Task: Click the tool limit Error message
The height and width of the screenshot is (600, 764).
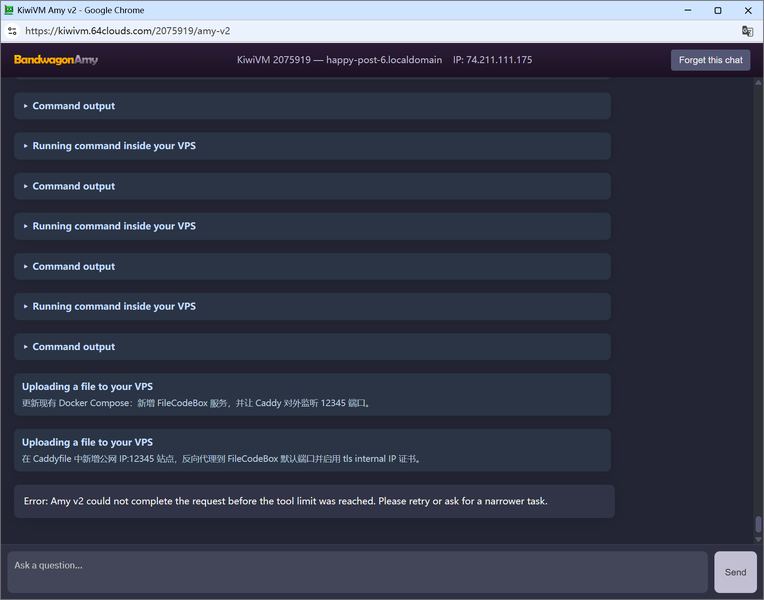Action: [x=314, y=501]
